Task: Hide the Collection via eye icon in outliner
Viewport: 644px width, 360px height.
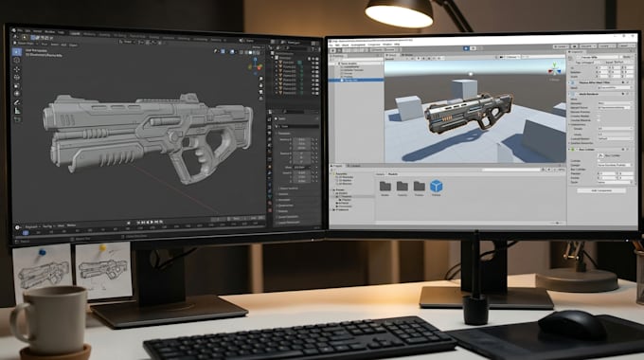Action: click(x=313, y=59)
